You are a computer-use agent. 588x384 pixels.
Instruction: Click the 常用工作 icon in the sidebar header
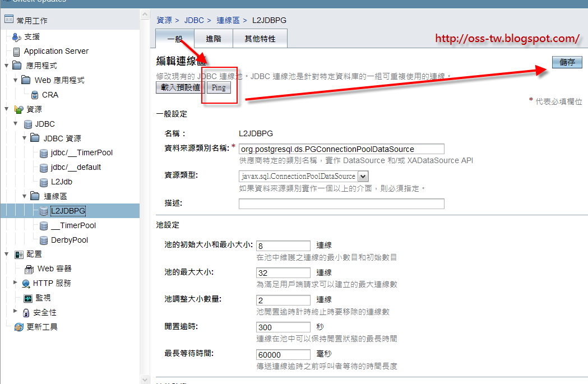click(x=9, y=18)
